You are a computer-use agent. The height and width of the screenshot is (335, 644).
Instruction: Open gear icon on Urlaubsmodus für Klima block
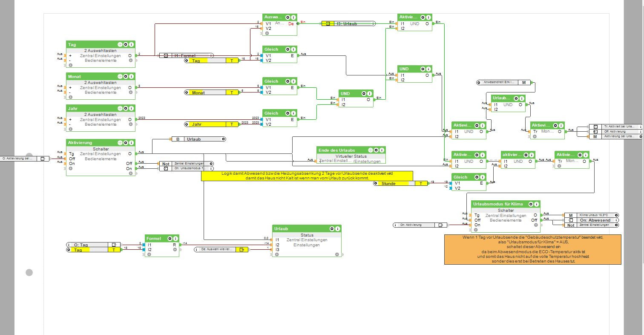click(531, 204)
